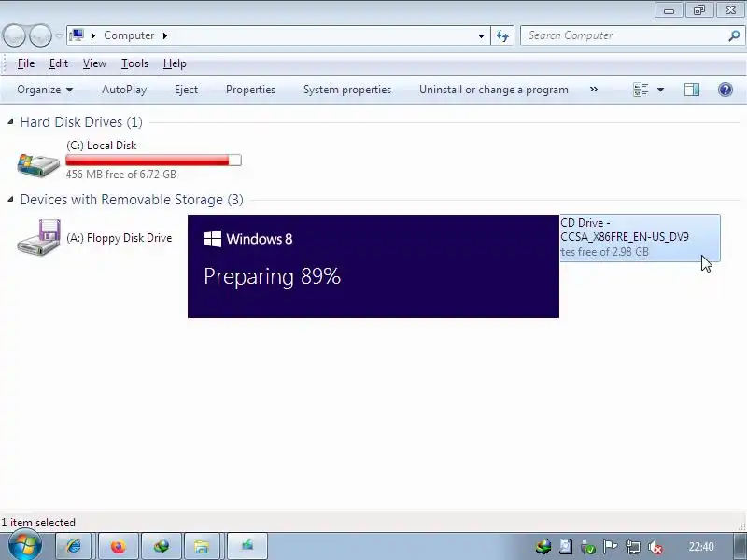
Task: Toggle the preview pane
Action: (692, 90)
